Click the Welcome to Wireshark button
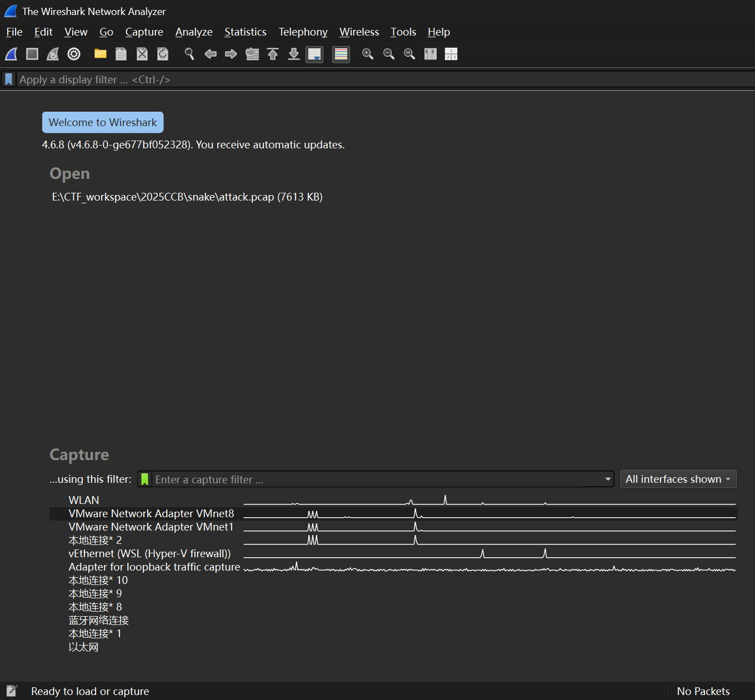 (103, 122)
